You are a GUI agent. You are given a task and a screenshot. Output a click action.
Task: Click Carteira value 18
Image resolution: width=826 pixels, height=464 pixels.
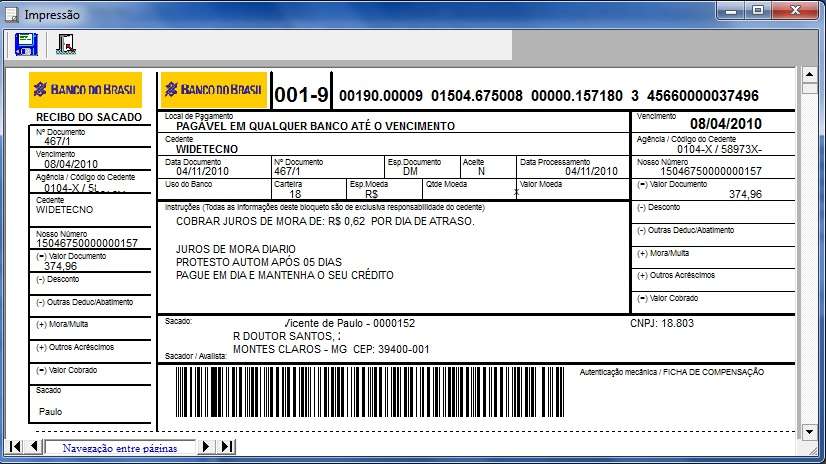point(295,194)
